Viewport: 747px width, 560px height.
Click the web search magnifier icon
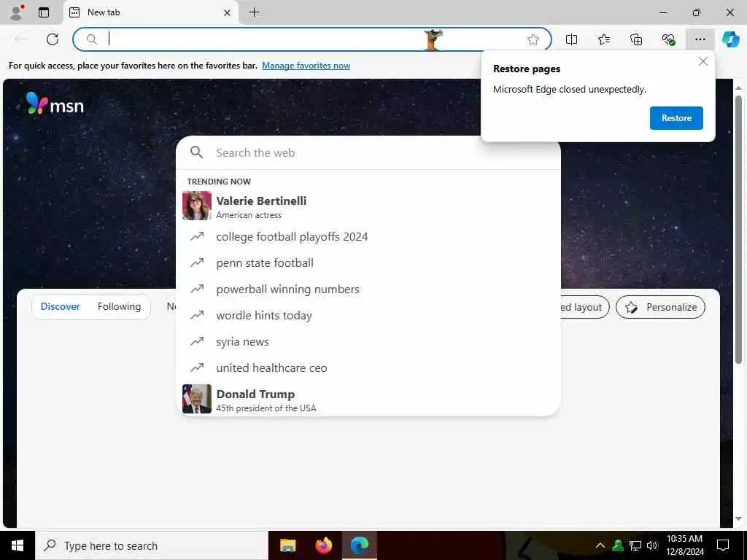197,152
